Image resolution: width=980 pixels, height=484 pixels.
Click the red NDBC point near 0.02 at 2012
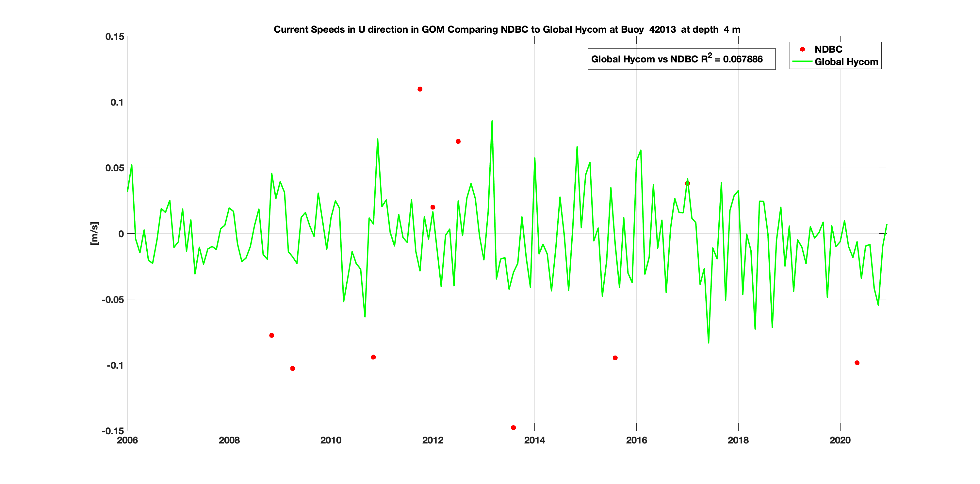pyautogui.click(x=433, y=208)
